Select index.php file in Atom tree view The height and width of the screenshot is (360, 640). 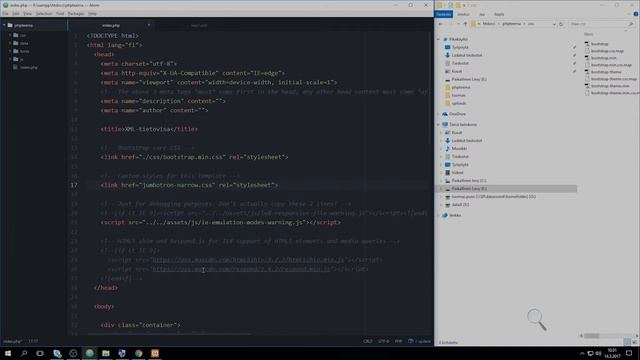(x=29, y=67)
